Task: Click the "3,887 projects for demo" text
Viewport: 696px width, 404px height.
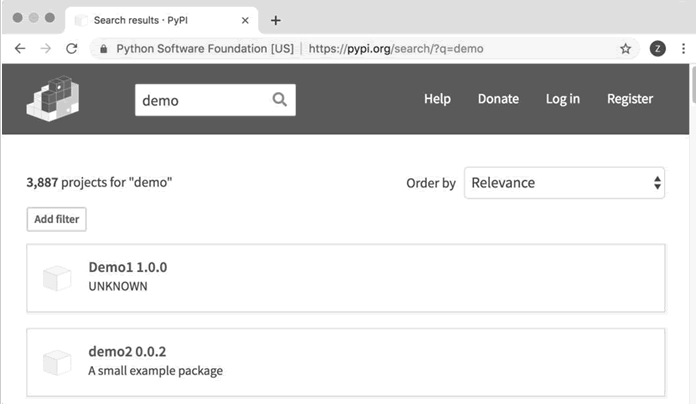Action: coord(99,182)
